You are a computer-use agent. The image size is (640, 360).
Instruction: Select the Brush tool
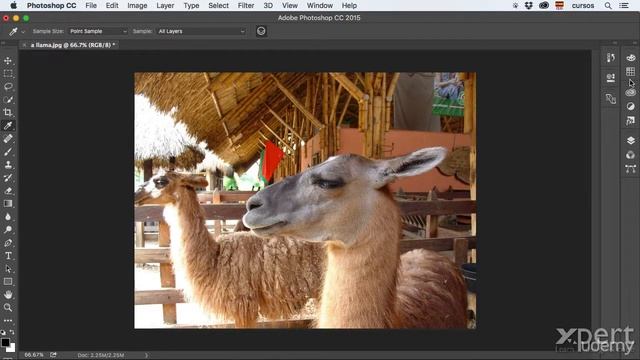tap(8, 152)
